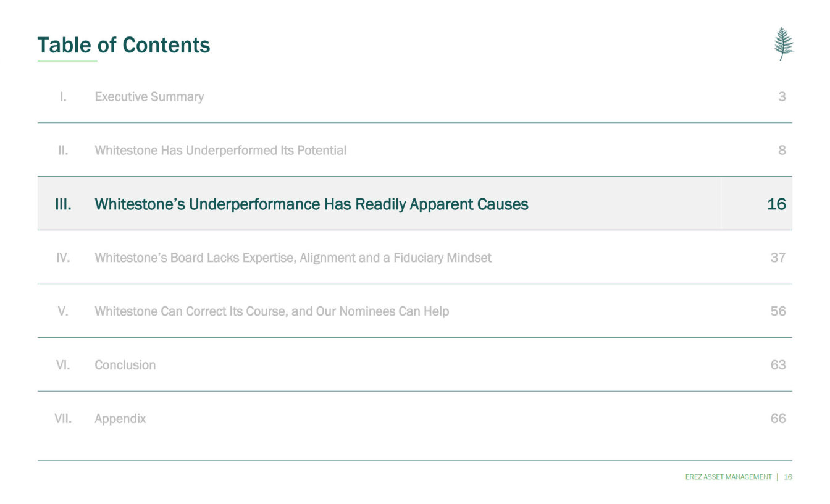Screen dimensions: 830x504
Task: Click page number 66 beside Appendix
Action: (x=778, y=419)
